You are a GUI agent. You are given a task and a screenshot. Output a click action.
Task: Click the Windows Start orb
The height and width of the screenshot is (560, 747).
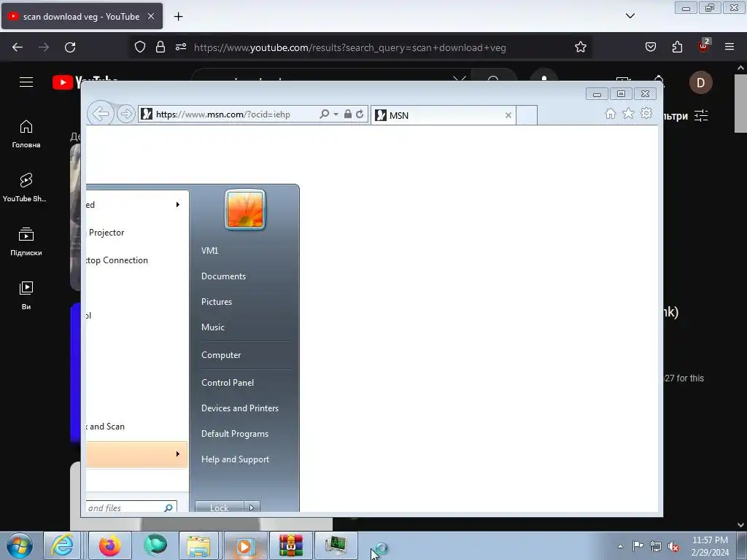pyautogui.click(x=19, y=545)
